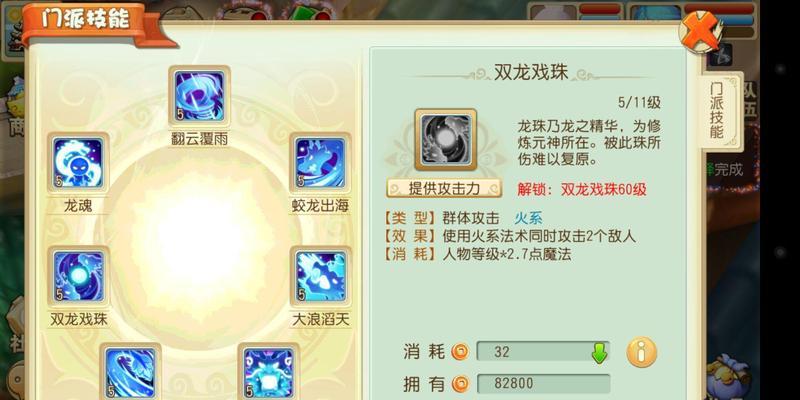Click the blue 火系 element label
The image size is (800, 400).
[528, 218]
